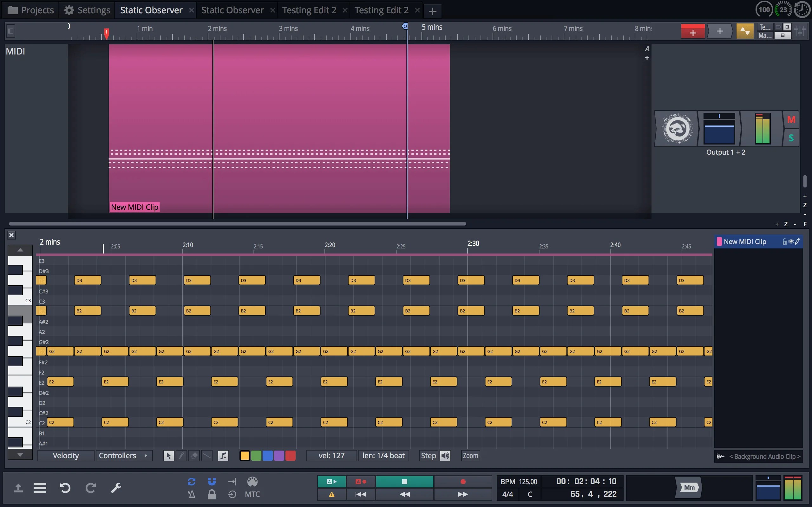This screenshot has height=507, width=812.
Task: Open the Velocity panel button
Action: [x=66, y=455]
